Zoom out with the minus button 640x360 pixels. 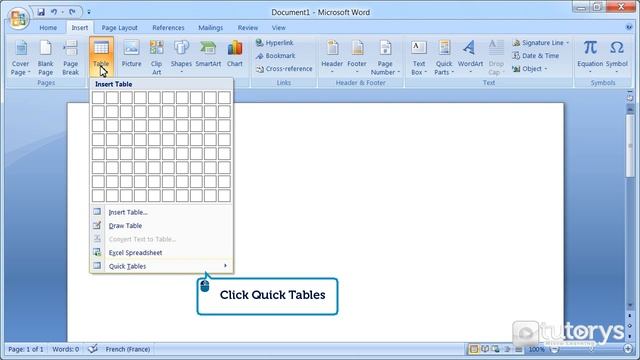click(554, 349)
